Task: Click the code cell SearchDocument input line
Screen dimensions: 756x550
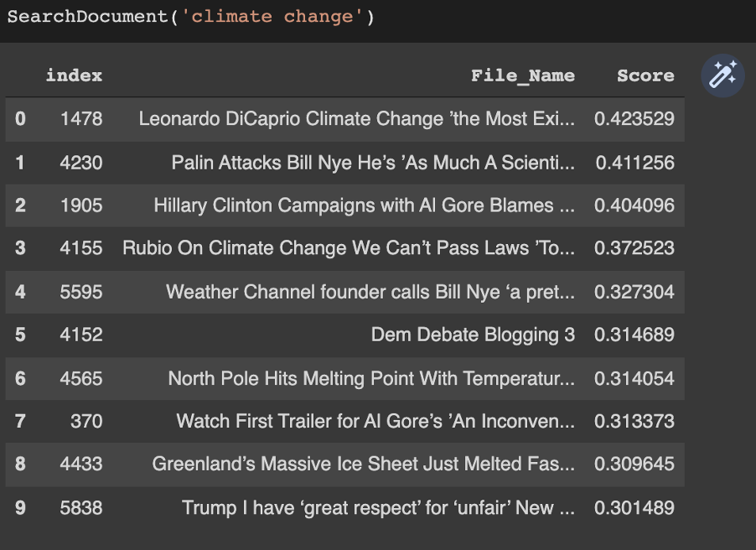Action: [189, 18]
